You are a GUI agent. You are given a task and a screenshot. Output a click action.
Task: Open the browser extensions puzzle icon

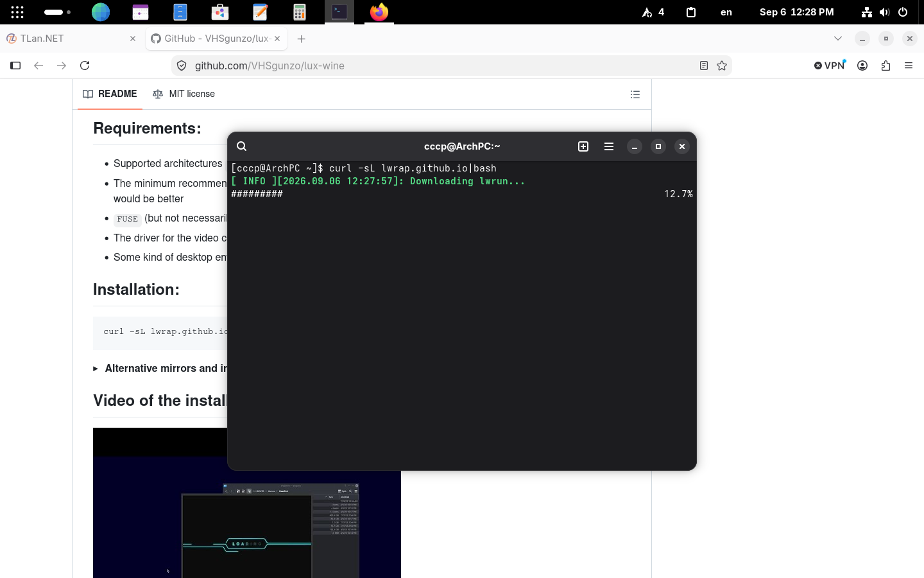(x=886, y=66)
